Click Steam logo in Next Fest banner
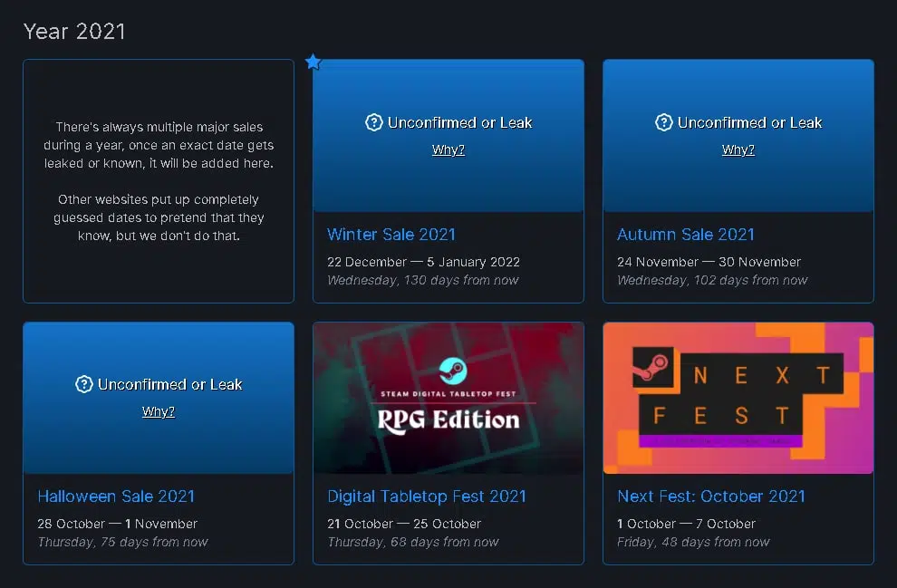This screenshot has width=897, height=588. 652,368
